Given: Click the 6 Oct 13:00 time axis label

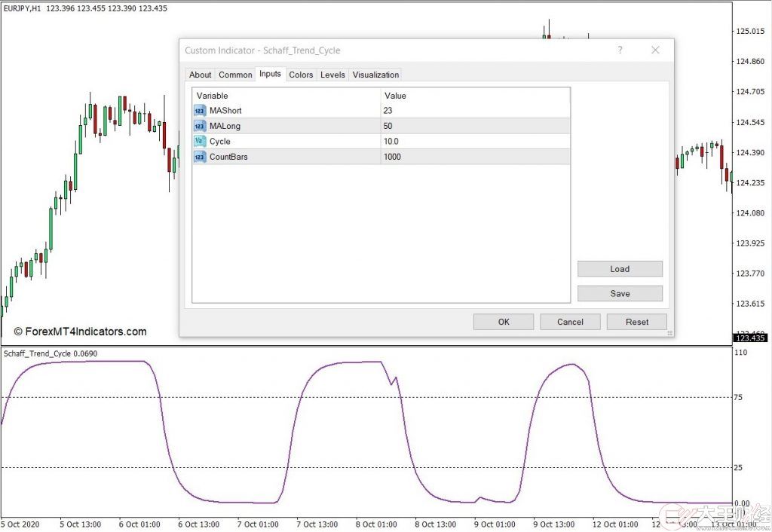Looking at the screenshot, I should (198, 524).
